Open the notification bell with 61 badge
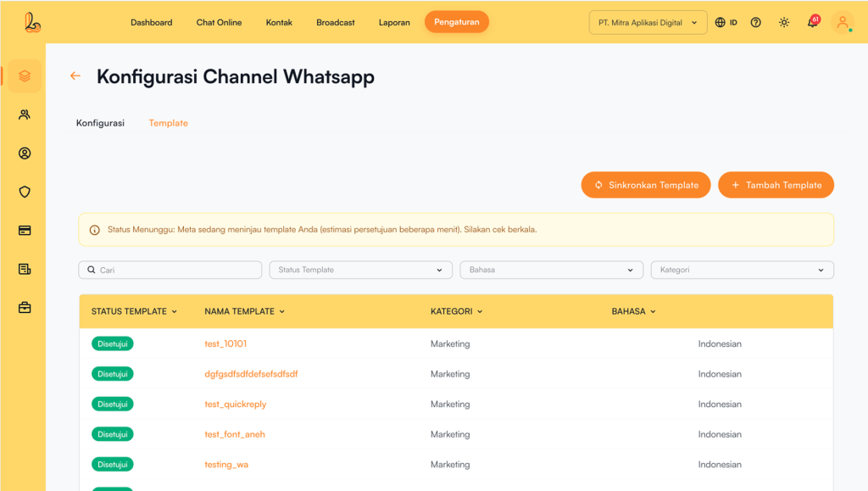Viewport: 868px width, 491px height. tap(812, 22)
